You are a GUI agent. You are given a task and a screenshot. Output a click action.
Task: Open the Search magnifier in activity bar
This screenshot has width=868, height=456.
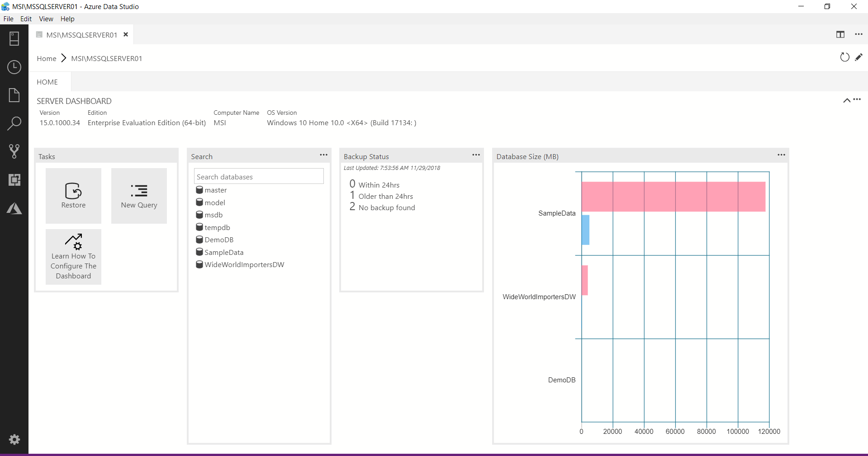point(14,123)
